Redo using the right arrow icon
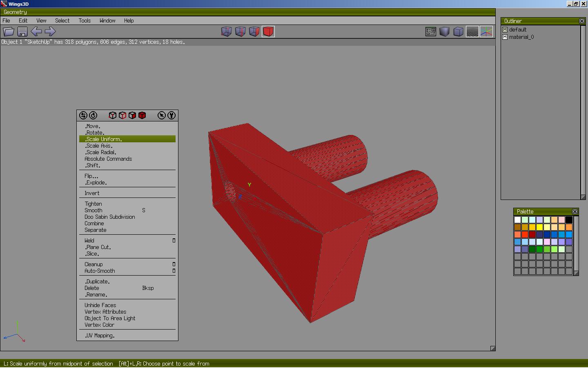588x368 pixels. coord(50,31)
